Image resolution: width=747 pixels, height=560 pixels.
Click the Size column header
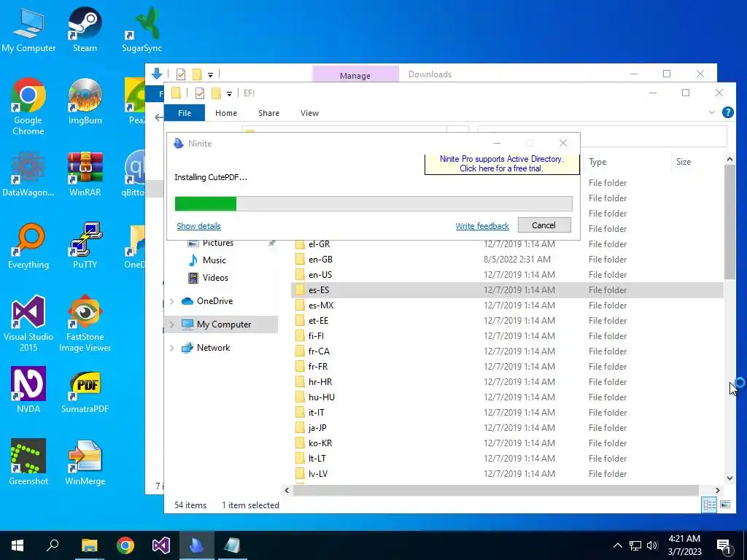[x=683, y=162]
